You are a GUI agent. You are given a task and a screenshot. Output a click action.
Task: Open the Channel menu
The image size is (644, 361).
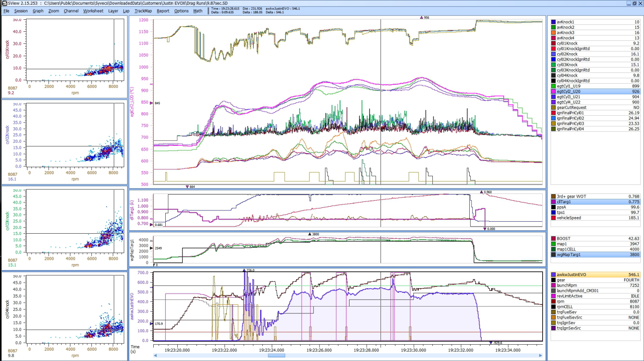pyautogui.click(x=71, y=11)
